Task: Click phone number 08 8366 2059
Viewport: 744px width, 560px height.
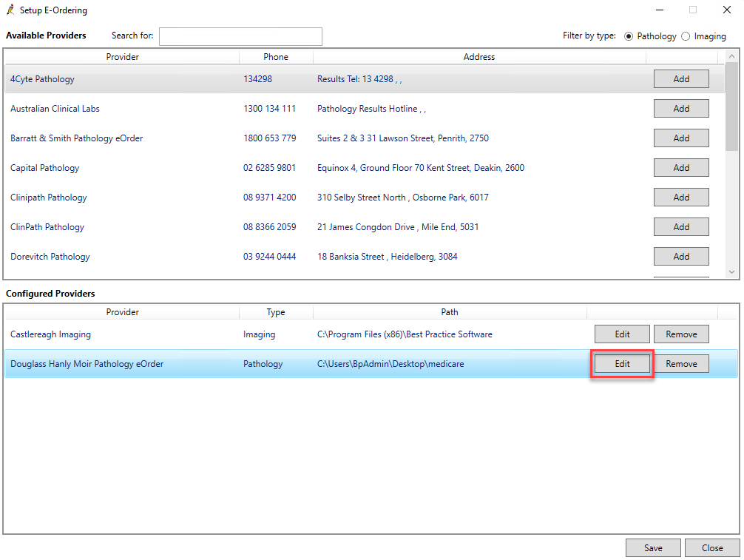Action: pyautogui.click(x=269, y=227)
